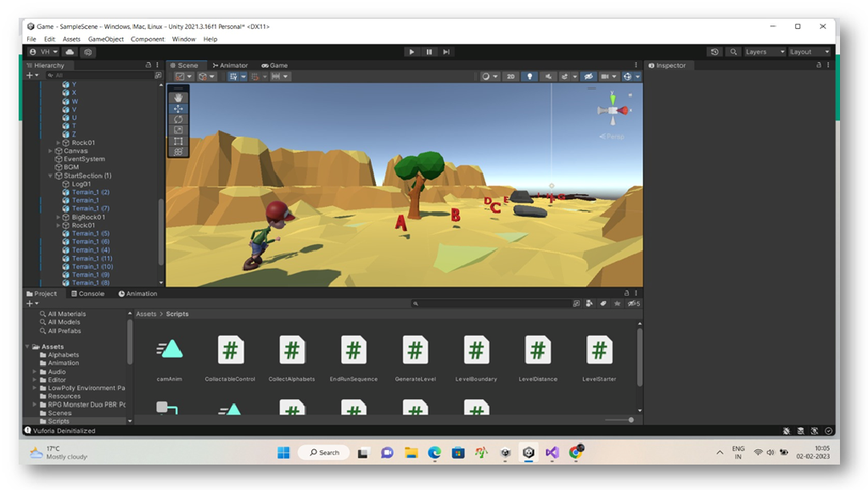The width and height of the screenshot is (868, 490).
Task: Click the Pause button in top toolbar
Action: (429, 52)
